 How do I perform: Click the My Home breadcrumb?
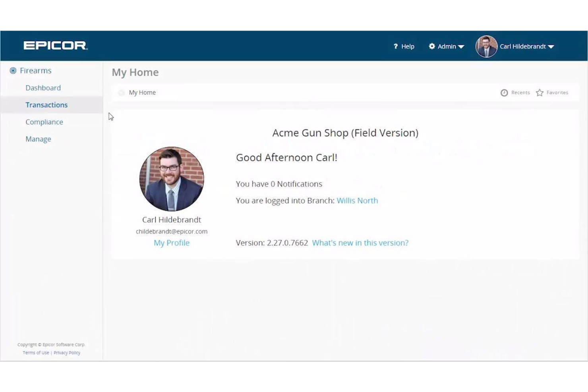click(142, 93)
